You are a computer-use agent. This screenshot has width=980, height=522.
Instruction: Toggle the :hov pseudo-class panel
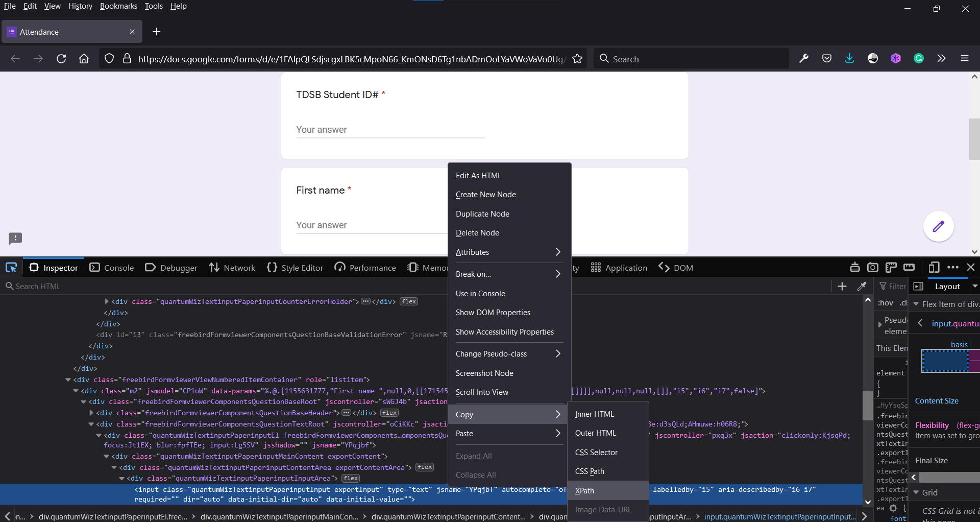(885, 302)
